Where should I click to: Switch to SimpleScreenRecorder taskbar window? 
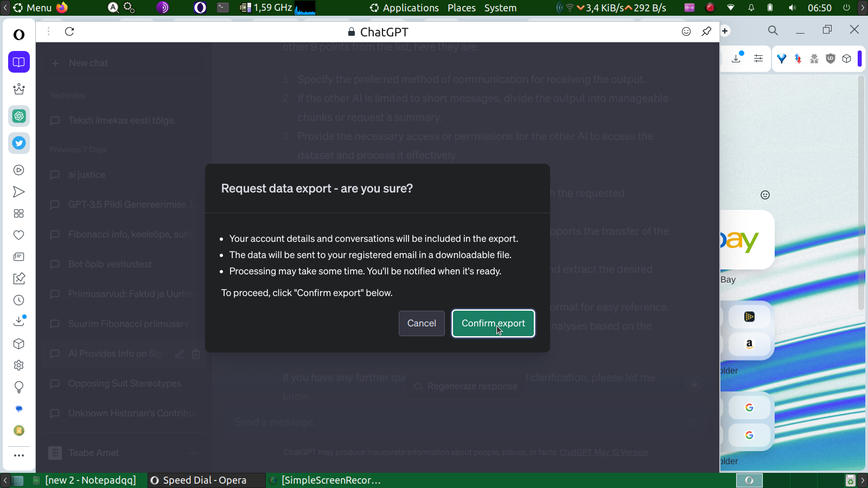(325, 480)
